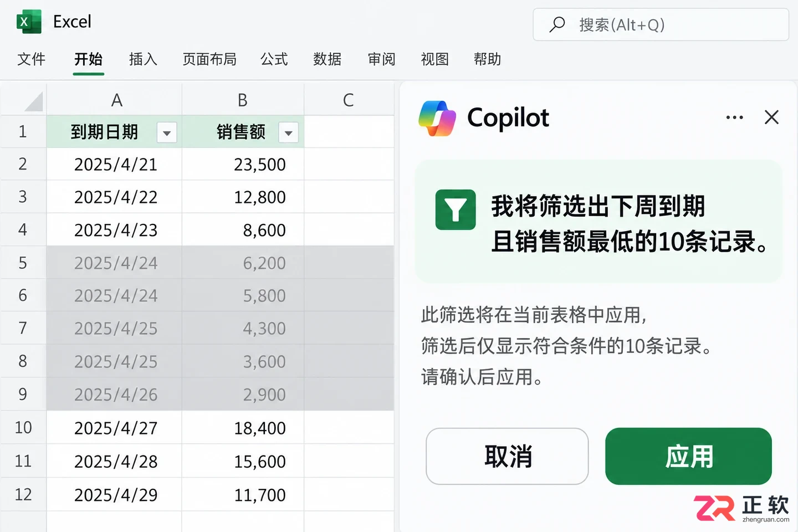Image resolution: width=798 pixels, height=532 pixels.
Task: Click cell containing 2025/4/28
Action: coord(114,461)
